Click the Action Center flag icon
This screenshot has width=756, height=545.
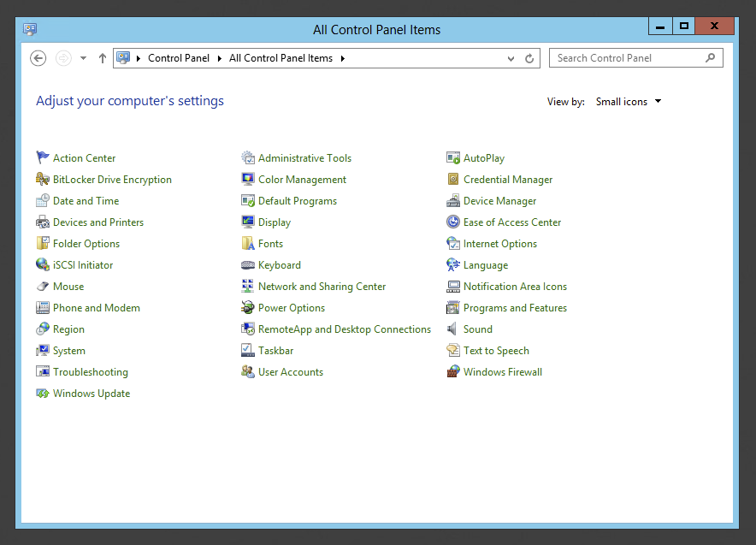43,157
